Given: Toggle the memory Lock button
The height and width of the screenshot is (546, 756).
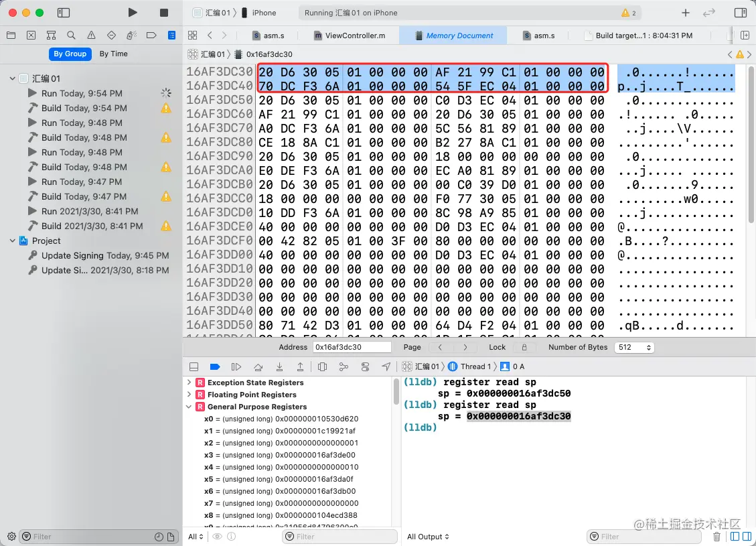Looking at the screenshot, I should pos(524,347).
